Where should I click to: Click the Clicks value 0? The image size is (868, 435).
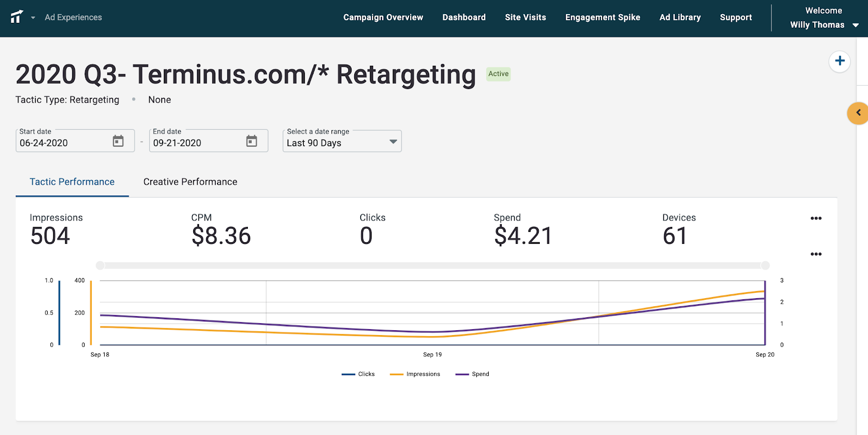pyautogui.click(x=366, y=236)
